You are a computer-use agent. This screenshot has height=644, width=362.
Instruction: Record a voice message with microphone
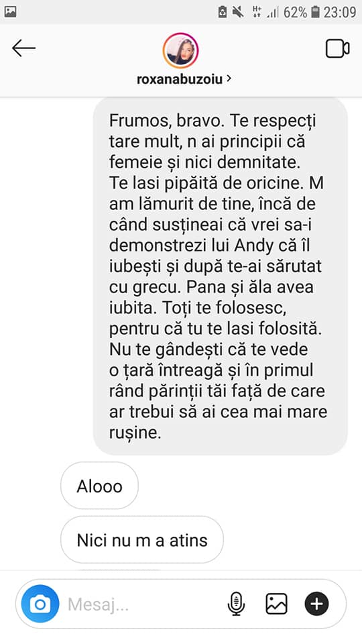tap(236, 604)
